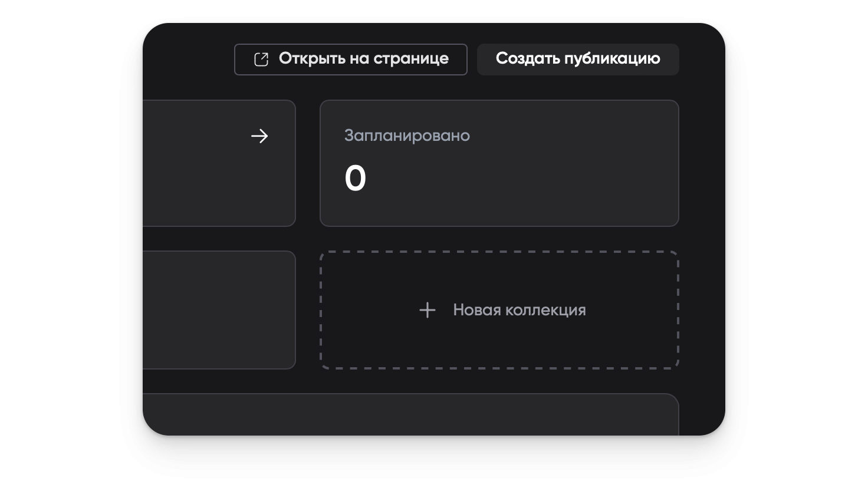Click the plus icon next to Новая коллекция

coord(428,310)
